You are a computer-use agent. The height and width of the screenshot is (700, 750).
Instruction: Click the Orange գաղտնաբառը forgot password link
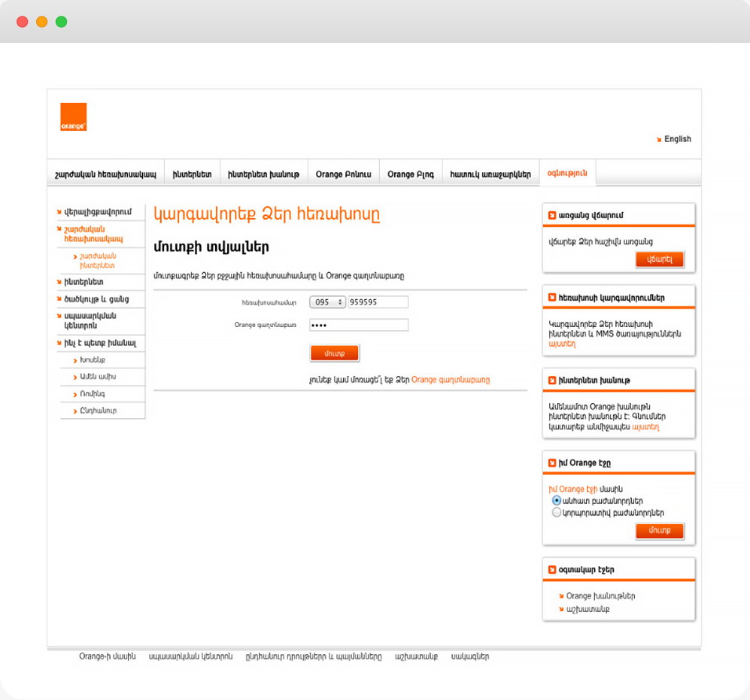pos(451,380)
